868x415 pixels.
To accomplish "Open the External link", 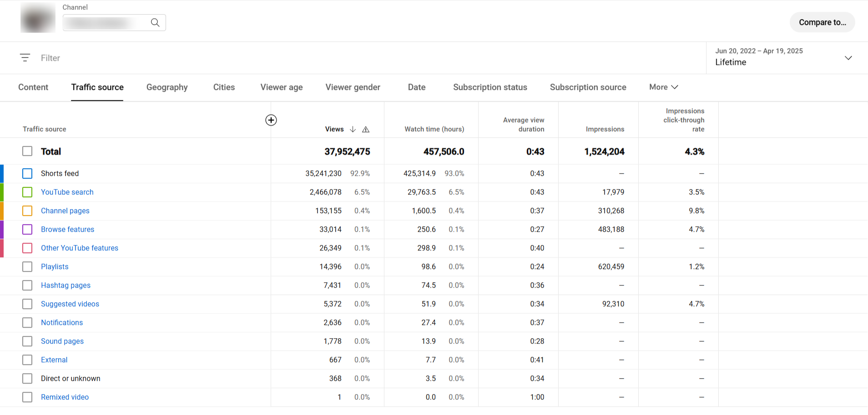I will tap(54, 360).
